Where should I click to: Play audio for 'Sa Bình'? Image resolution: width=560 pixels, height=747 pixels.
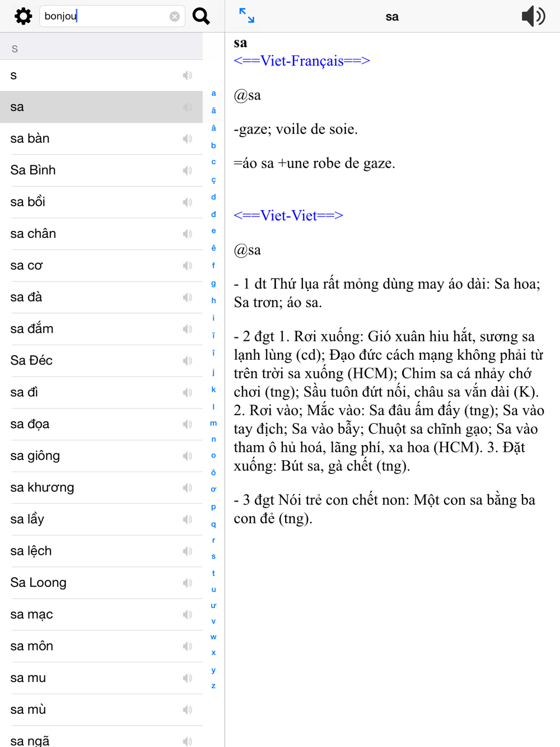tap(188, 170)
